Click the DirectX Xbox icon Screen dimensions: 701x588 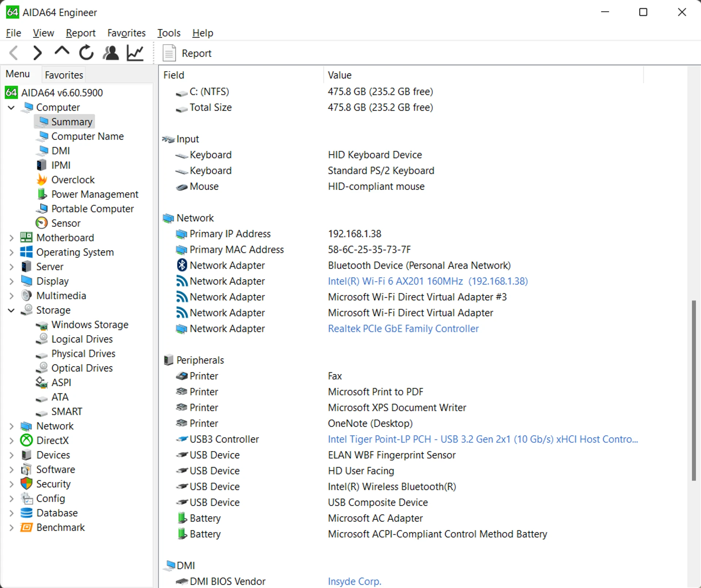26,440
